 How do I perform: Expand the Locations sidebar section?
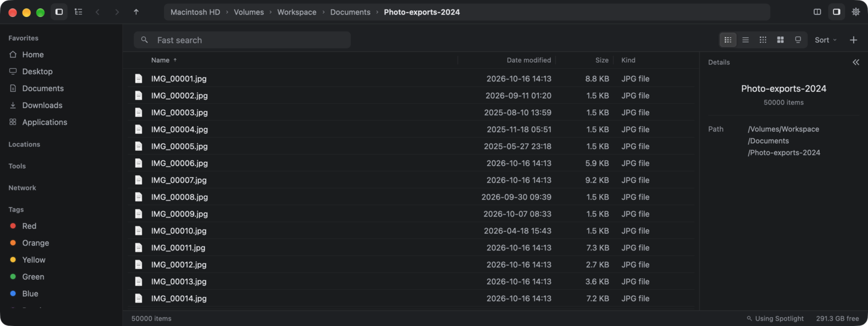coord(24,144)
